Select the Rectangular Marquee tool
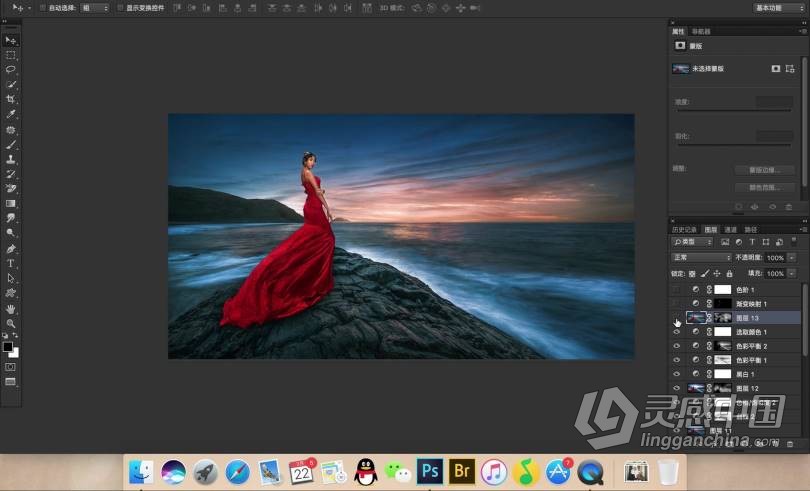810x491 pixels. coord(10,55)
